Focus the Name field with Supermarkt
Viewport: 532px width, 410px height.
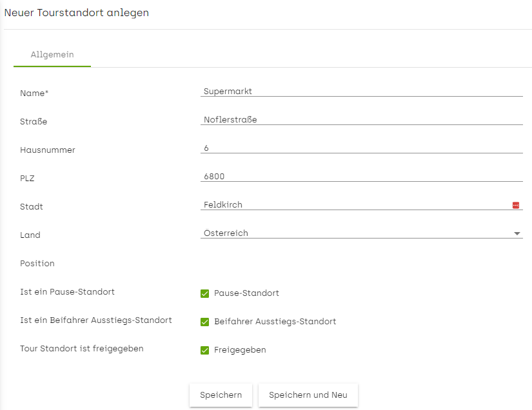361,92
